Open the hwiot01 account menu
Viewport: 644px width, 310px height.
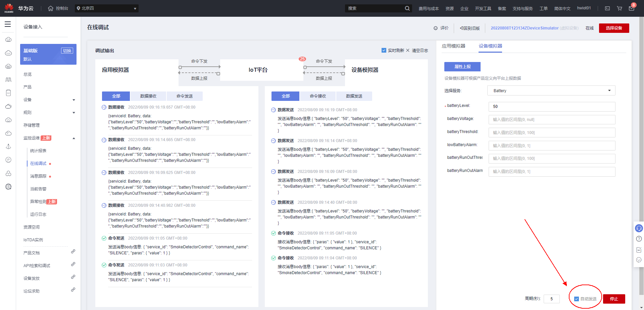(x=584, y=8)
